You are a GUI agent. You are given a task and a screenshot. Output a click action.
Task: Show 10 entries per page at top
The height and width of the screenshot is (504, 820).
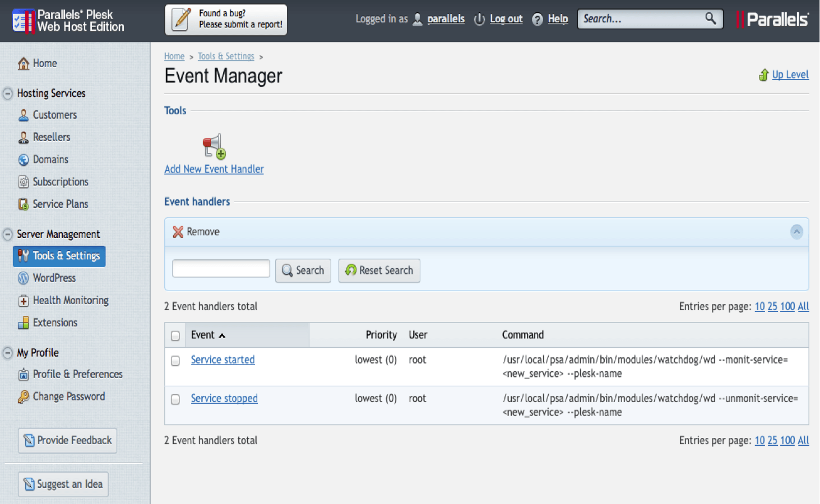[759, 307]
